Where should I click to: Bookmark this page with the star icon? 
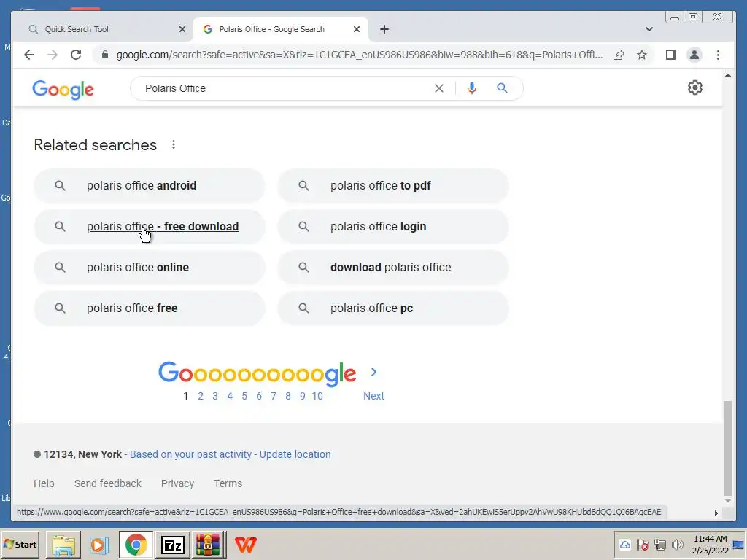coord(642,55)
